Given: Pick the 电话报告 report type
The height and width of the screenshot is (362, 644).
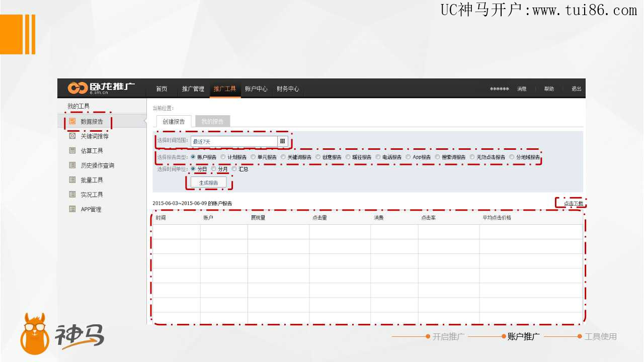Looking at the screenshot, I should [x=378, y=157].
